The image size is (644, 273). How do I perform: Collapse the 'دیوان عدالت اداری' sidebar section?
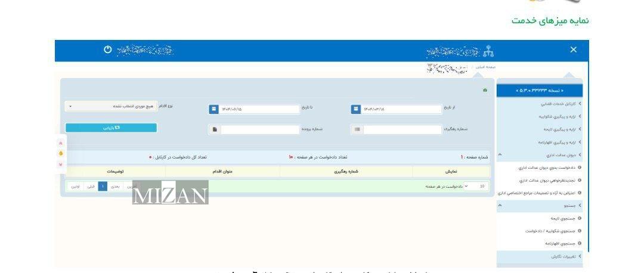pyautogui.click(x=500, y=155)
